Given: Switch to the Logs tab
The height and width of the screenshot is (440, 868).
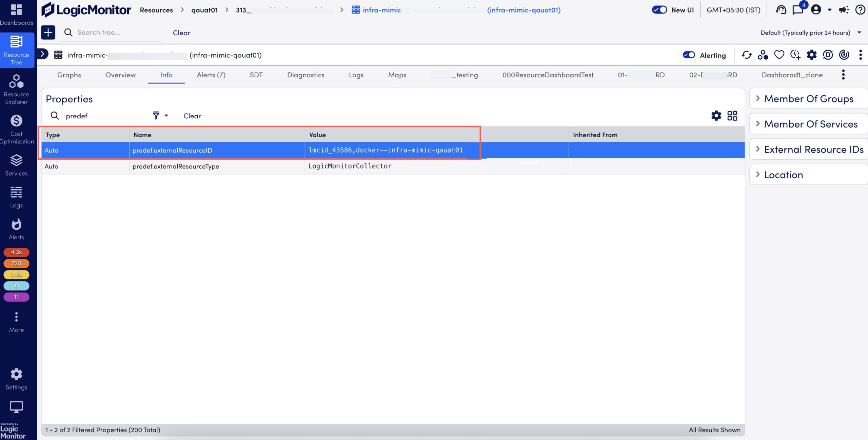Looking at the screenshot, I should pyautogui.click(x=356, y=75).
